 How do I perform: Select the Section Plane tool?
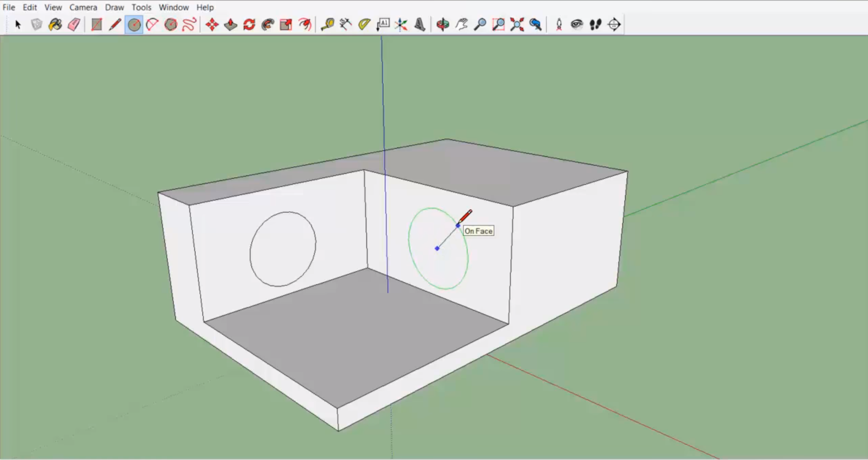tap(614, 24)
